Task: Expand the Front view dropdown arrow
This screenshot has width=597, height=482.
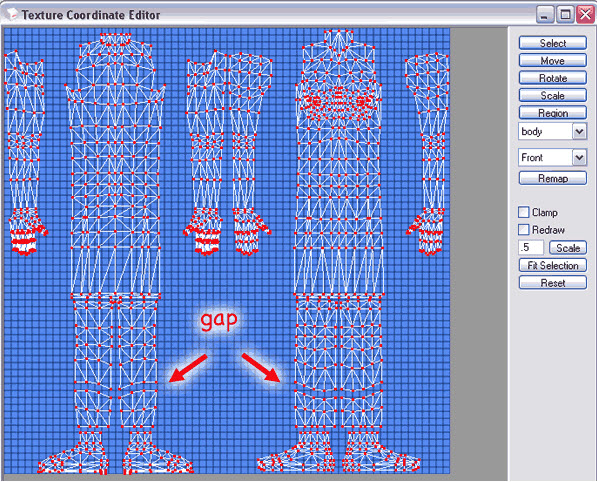Action: click(x=579, y=158)
